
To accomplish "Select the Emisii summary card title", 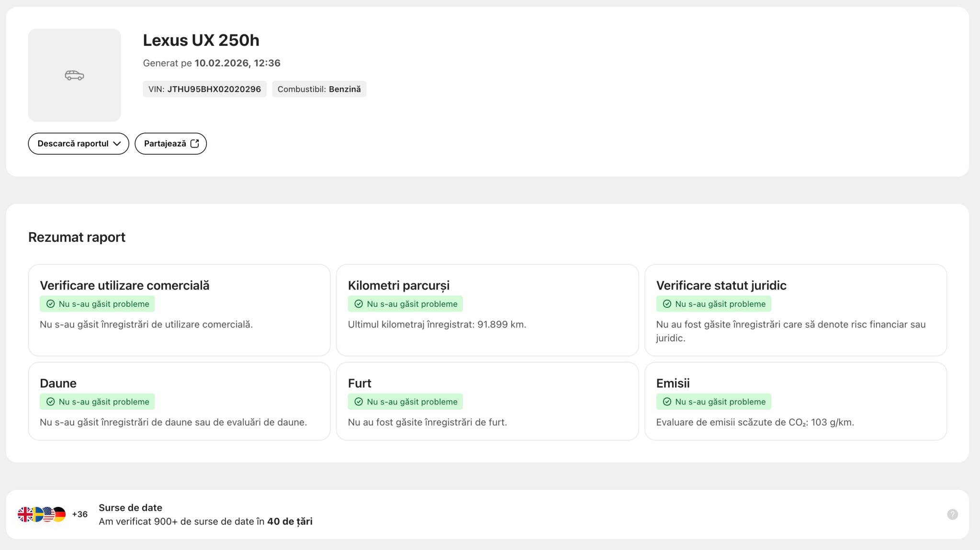I will coord(673,383).
